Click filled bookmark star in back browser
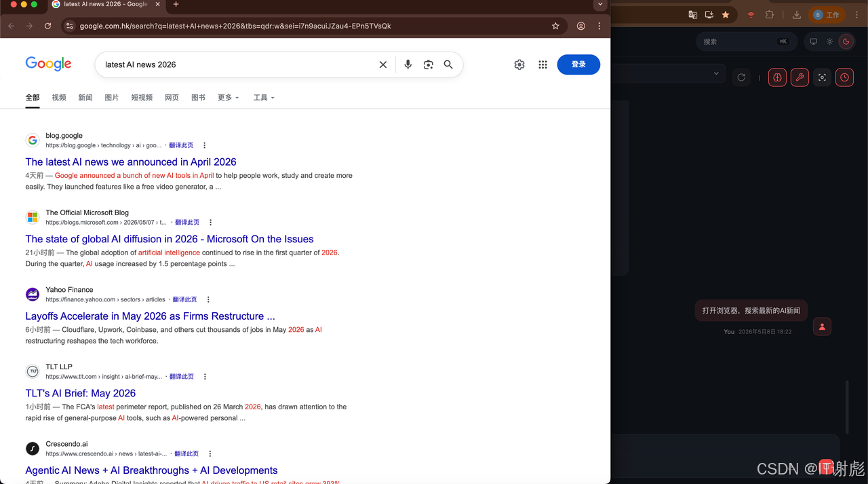This screenshot has width=868, height=484. 726,15
